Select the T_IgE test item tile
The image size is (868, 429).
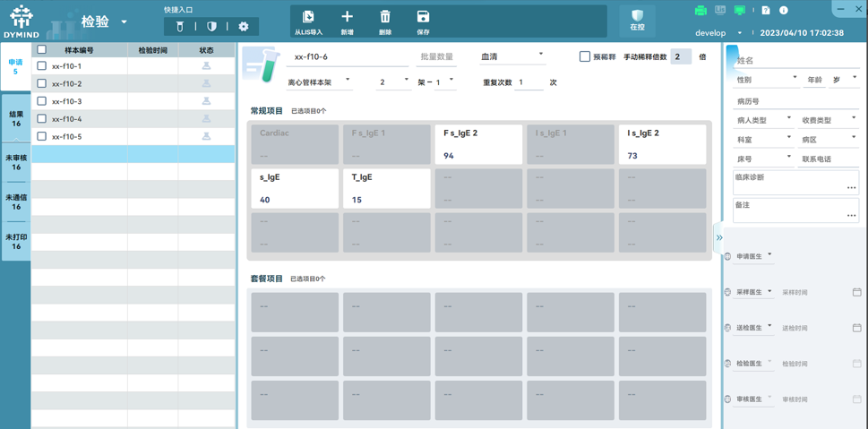(x=386, y=188)
